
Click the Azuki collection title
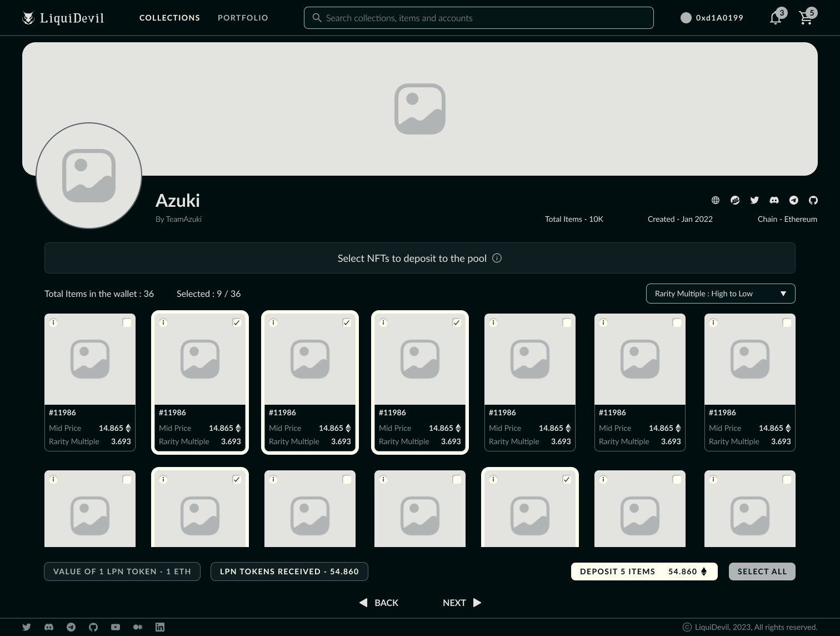coord(178,200)
